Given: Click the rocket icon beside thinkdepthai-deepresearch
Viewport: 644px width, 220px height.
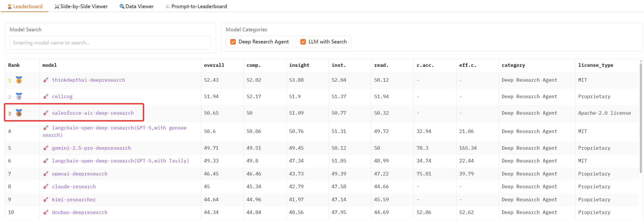Looking at the screenshot, I should pyautogui.click(x=46, y=80).
